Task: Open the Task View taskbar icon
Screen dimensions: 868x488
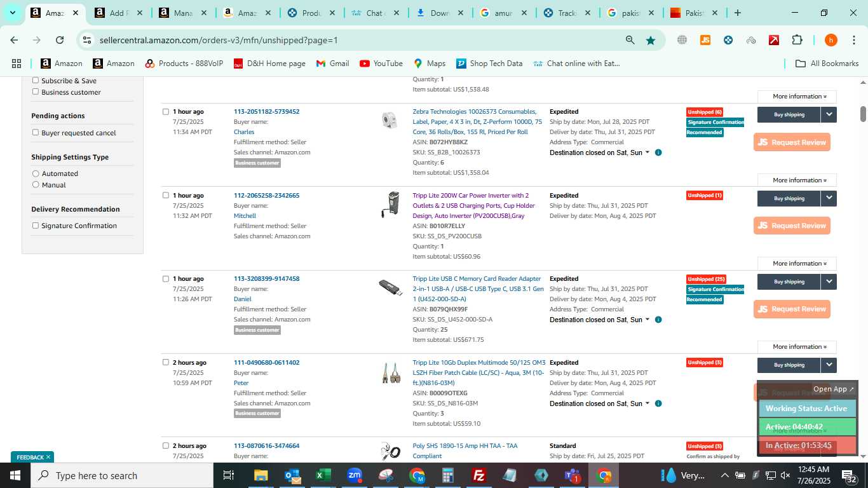Action: pyautogui.click(x=229, y=475)
